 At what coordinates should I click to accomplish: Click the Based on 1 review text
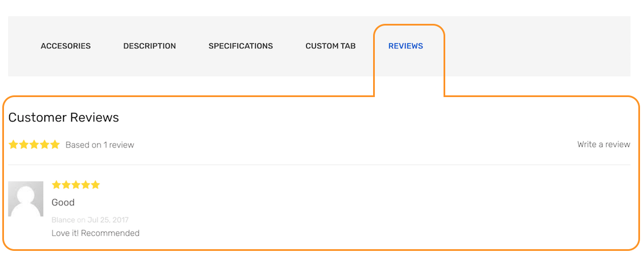100,145
